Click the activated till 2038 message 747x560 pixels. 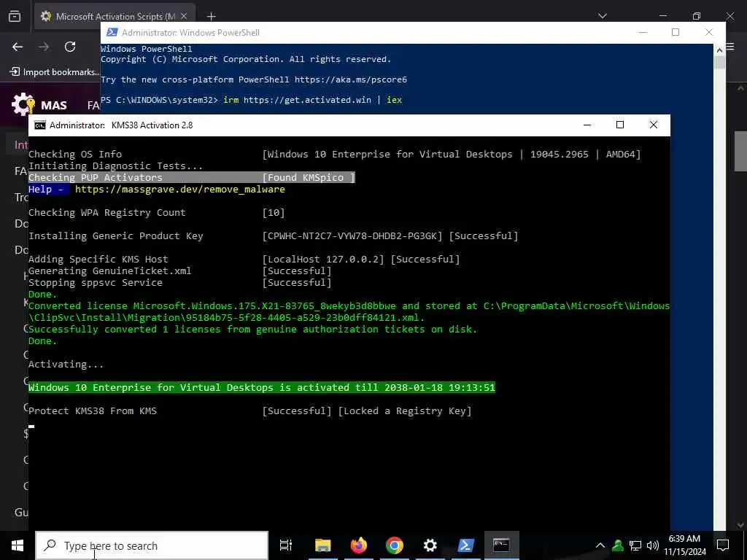262,387
